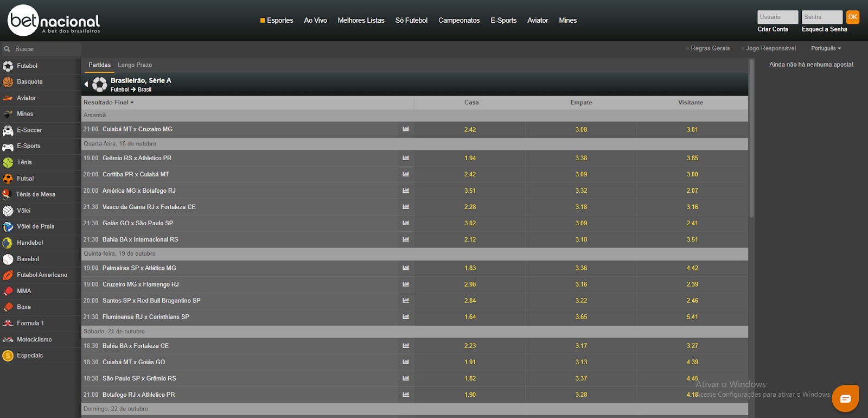The height and width of the screenshot is (418, 868).
Task: Select Casa odds 2.28 for Vasco da Gama x Fortaleza
Action: (470, 207)
